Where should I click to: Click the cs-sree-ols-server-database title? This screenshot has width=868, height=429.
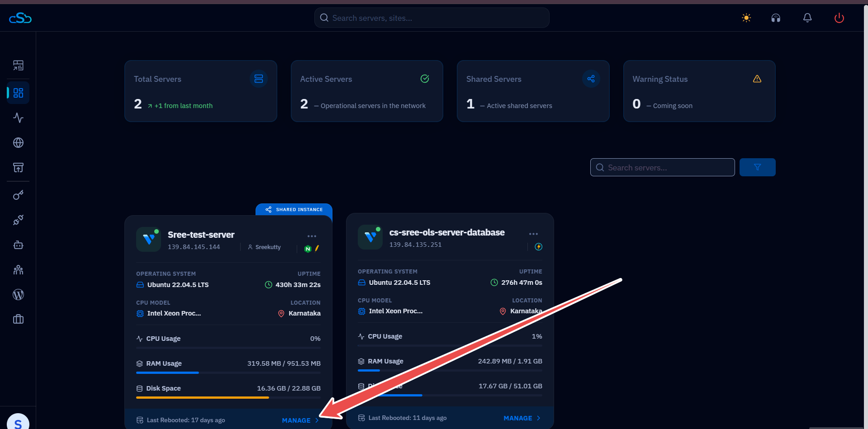[x=447, y=232]
